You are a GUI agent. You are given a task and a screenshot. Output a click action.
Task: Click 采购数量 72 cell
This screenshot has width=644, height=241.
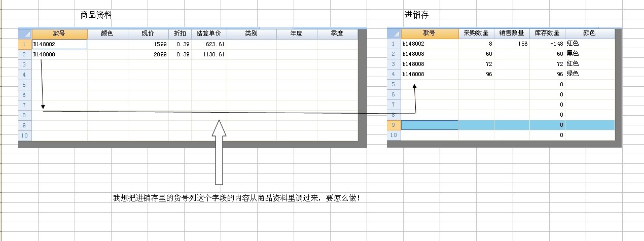[x=476, y=64]
